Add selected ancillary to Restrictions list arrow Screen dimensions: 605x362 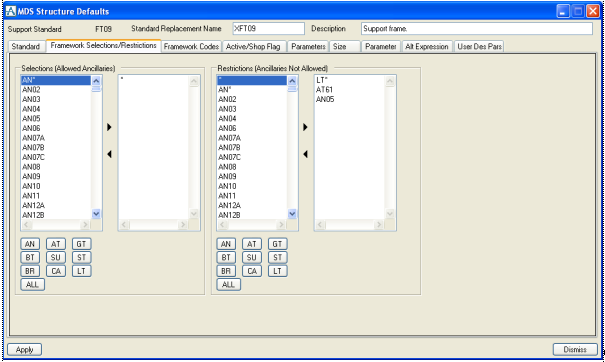click(305, 127)
